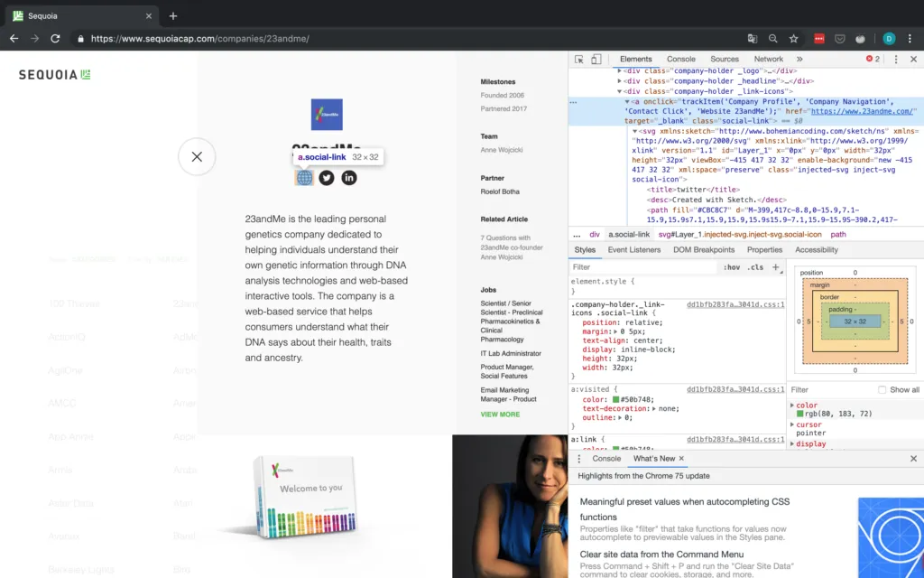The width and height of the screenshot is (924, 578).
Task: Open the 23andMe LinkedIn icon
Action: 349,178
